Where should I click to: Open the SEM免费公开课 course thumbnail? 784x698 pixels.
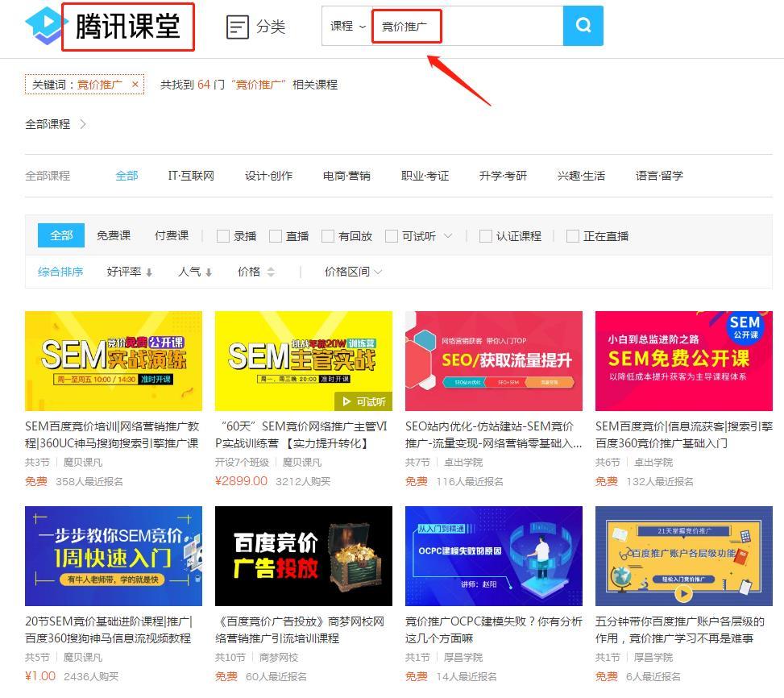pyautogui.click(x=684, y=361)
